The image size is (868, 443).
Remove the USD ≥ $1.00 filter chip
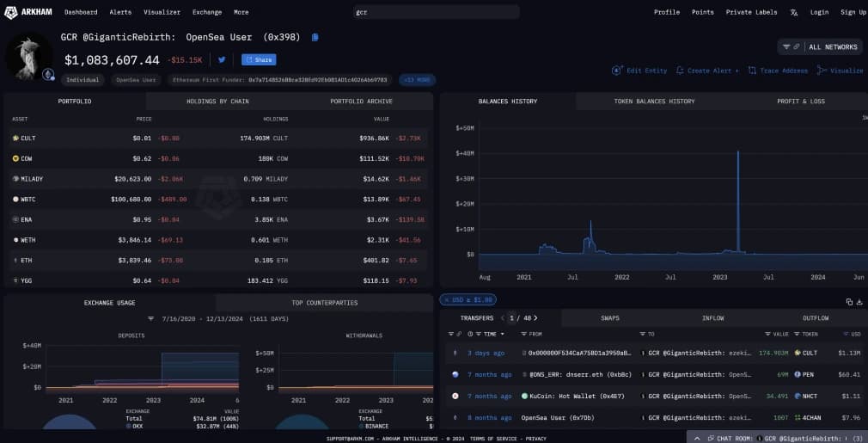point(446,299)
